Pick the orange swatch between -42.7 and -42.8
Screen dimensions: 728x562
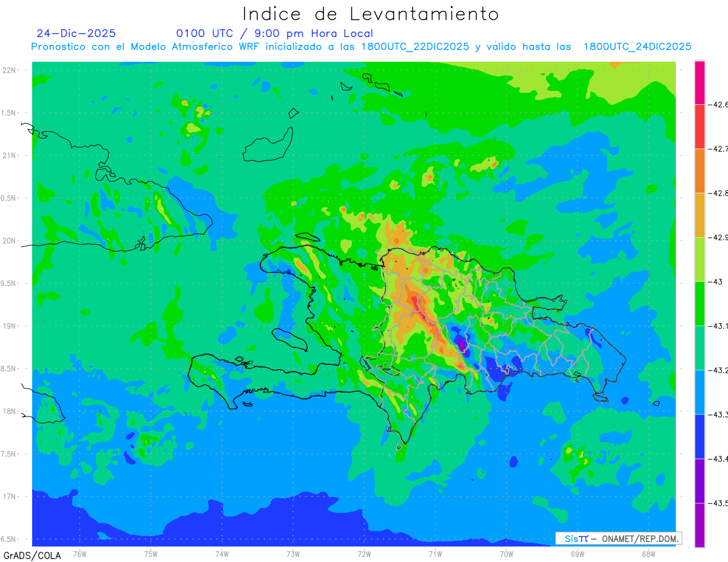(699, 171)
